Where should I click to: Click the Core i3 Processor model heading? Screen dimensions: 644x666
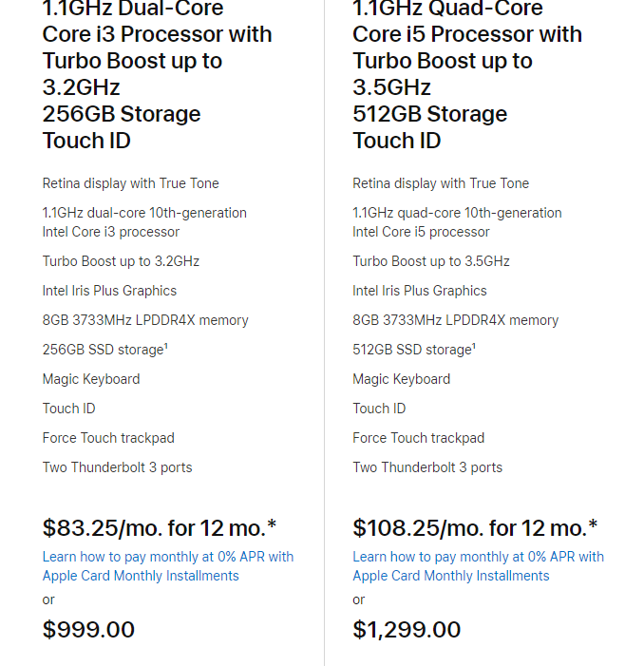pyautogui.click(x=157, y=74)
